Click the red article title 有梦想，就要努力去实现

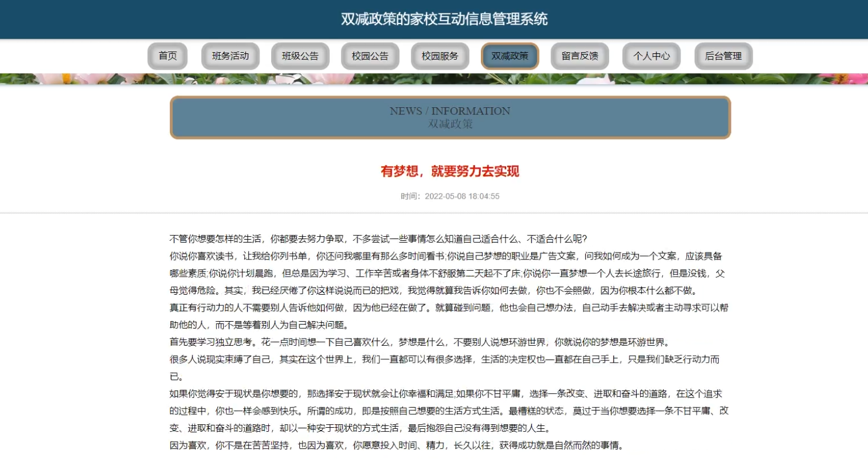(450, 172)
